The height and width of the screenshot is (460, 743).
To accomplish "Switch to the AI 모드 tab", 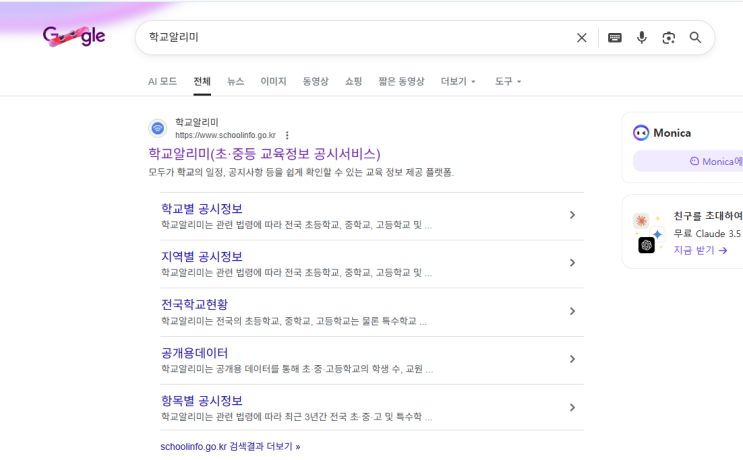I will pos(163,81).
